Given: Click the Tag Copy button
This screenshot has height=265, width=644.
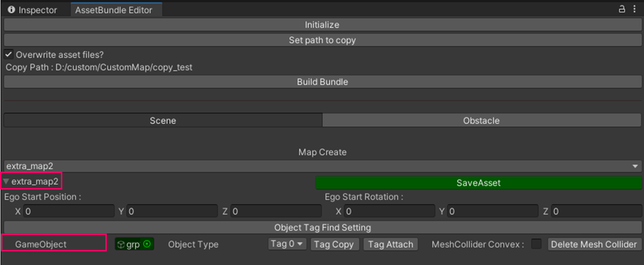Looking at the screenshot, I should pos(333,244).
